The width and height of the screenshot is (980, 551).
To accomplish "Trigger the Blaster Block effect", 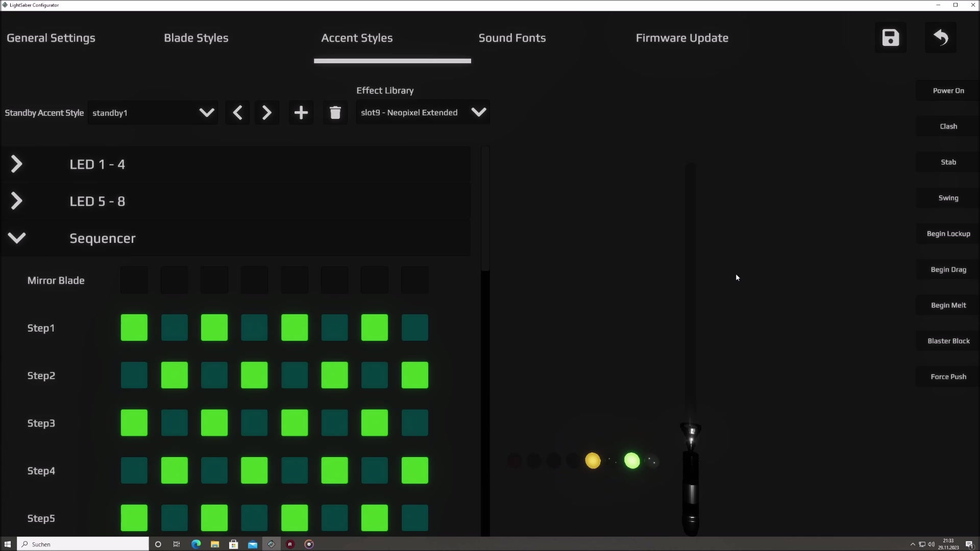I will click(x=948, y=341).
